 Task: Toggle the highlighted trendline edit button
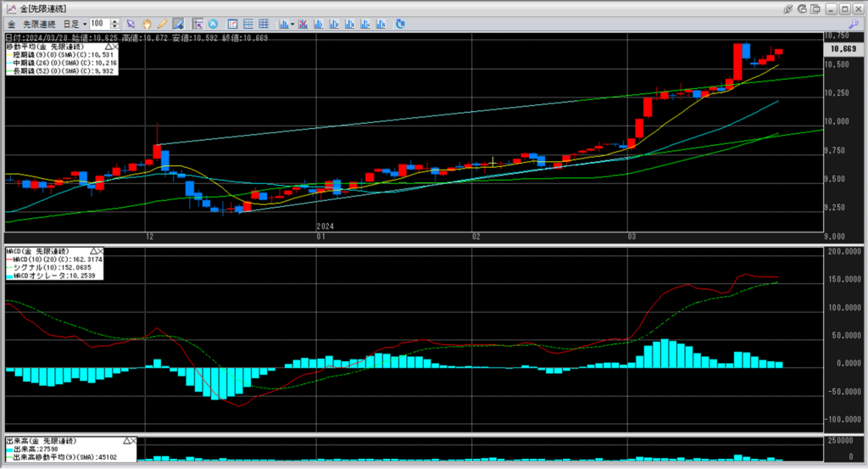tap(178, 23)
